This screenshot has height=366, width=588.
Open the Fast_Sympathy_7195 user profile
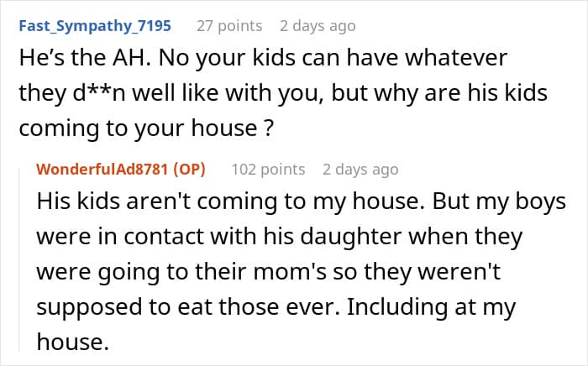95,26
